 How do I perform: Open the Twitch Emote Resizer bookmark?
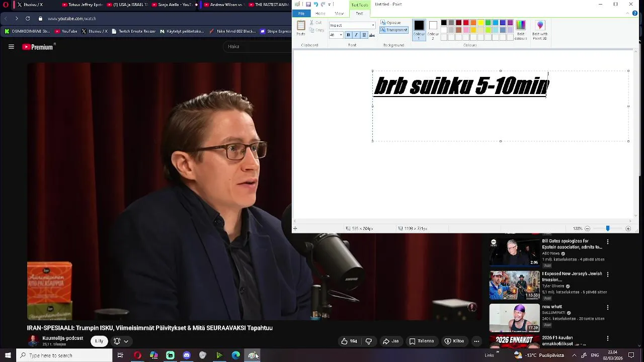tap(133, 31)
